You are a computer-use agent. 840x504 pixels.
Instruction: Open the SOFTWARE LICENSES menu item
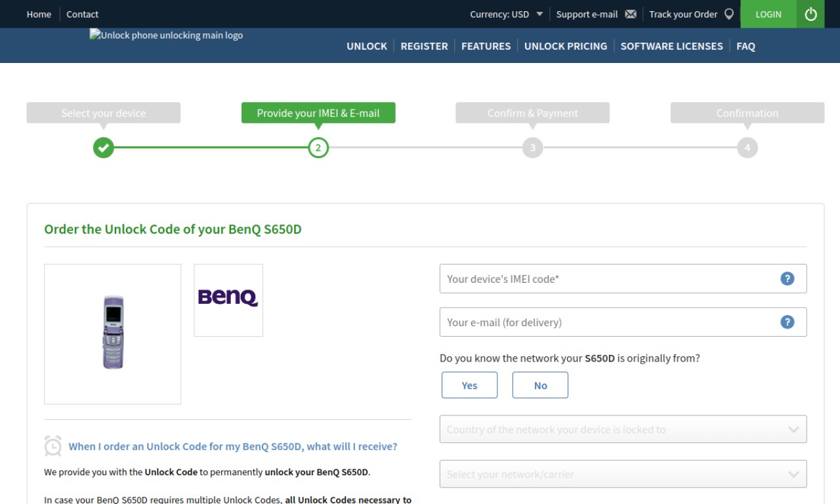point(671,46)
